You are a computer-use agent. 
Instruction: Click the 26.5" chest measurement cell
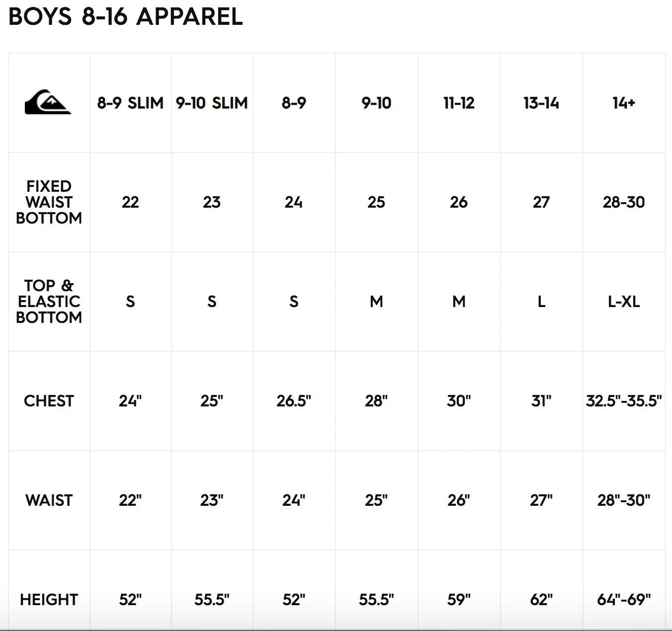[294, 401]
